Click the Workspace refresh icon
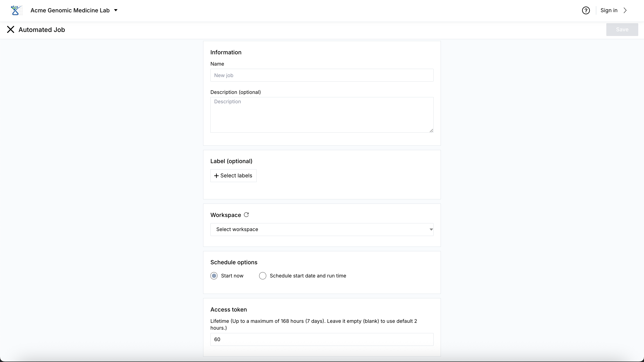Screen dimensions: 644x362 [x=246, y=215]
